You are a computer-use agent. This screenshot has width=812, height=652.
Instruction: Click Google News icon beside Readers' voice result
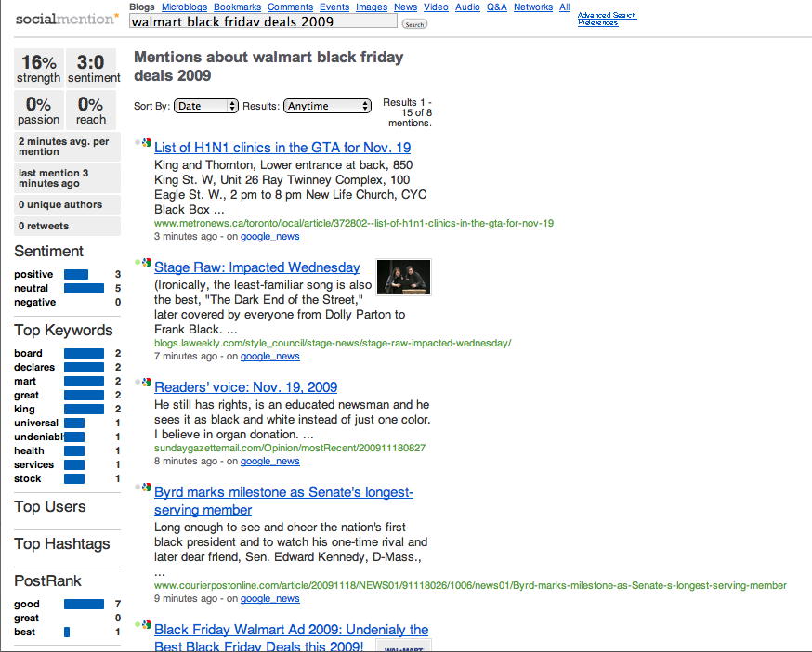[x=147, y=382]
